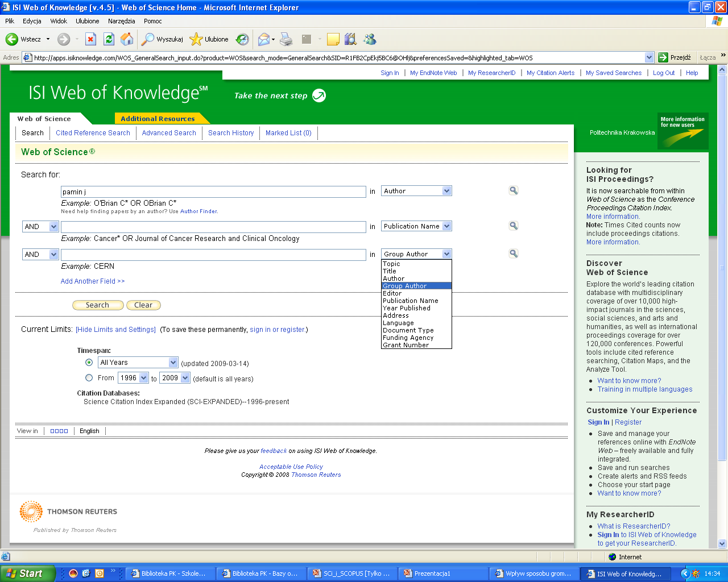The image size is (728, 582).
Task: Click the feedback link
Action: click(x=274, y=451)
